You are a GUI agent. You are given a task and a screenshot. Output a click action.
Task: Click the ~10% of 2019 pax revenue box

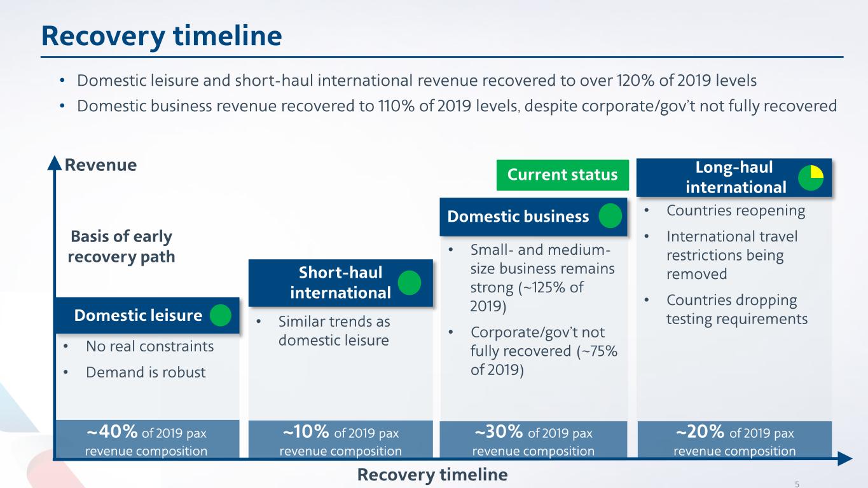[340, 440]
